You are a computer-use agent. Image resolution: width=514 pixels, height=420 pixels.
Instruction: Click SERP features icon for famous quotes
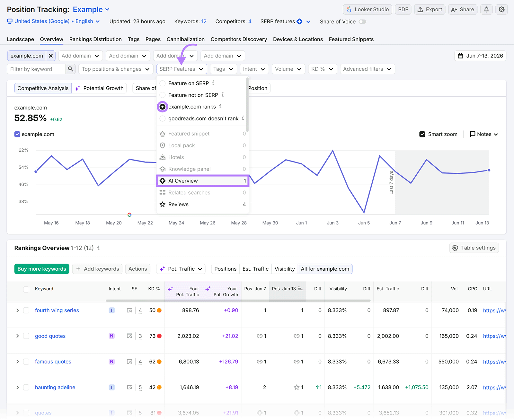click(x=129, y=362)
